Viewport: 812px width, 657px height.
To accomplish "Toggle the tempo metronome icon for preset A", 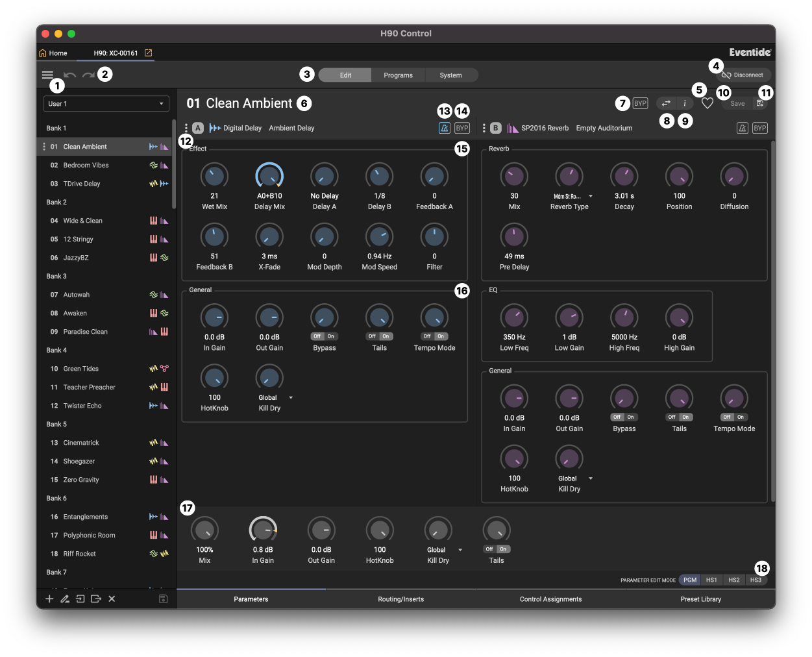I will (445, 128).
